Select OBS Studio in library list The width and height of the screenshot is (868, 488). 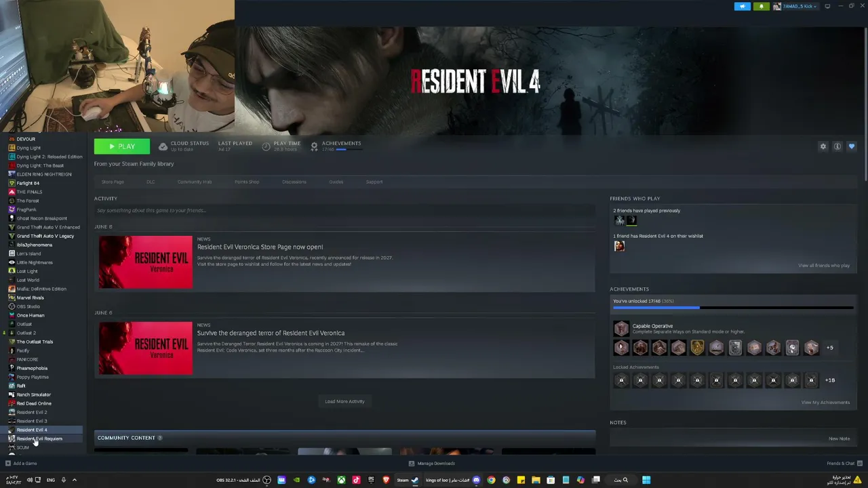(28, 306)
